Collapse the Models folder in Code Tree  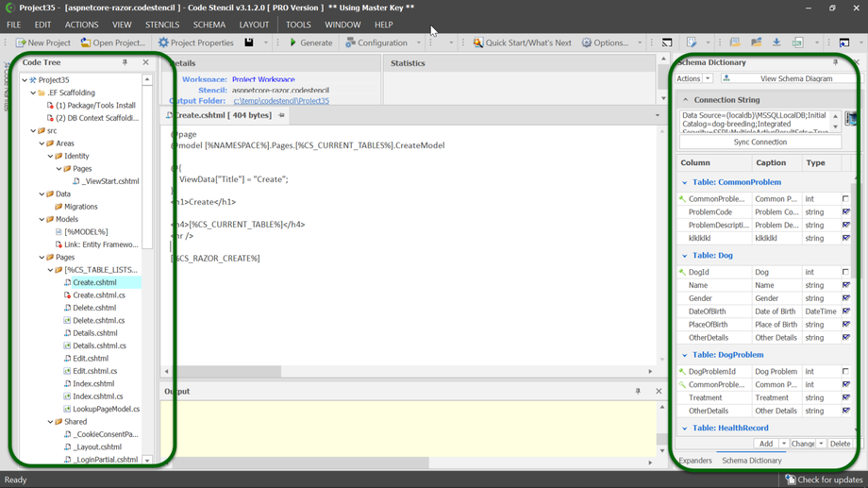[42, 219]
